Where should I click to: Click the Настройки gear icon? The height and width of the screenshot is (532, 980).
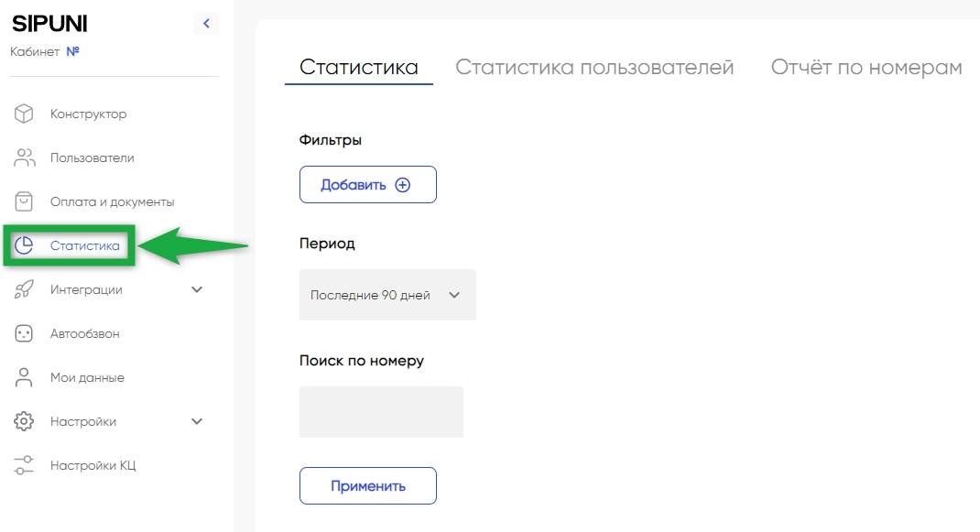24,421
